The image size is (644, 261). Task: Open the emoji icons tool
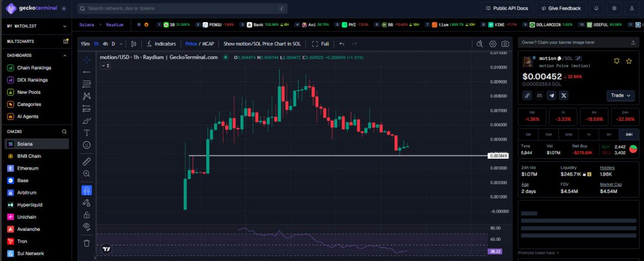pyautogui.click(x=87, y=145)
